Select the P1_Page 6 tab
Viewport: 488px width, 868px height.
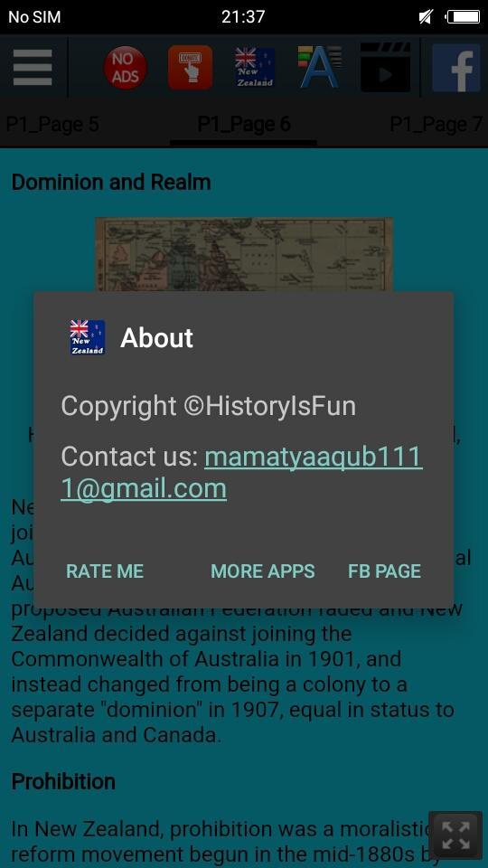point(243,124)
